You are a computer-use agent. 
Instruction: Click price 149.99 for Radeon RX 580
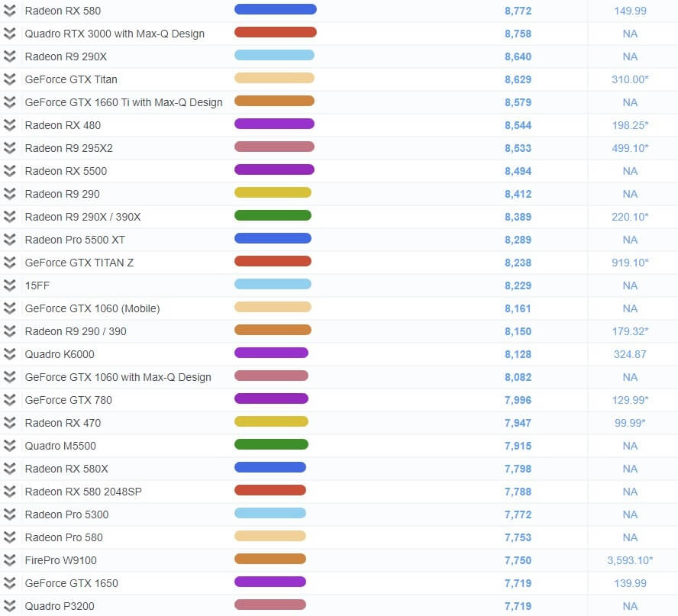[630, 11]
